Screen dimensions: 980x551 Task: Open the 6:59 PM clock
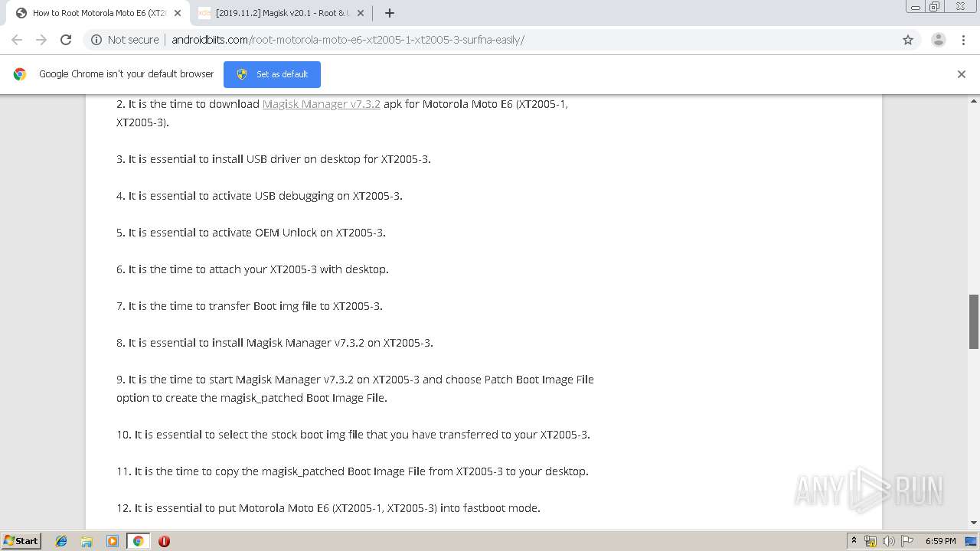tap(940, 541)
